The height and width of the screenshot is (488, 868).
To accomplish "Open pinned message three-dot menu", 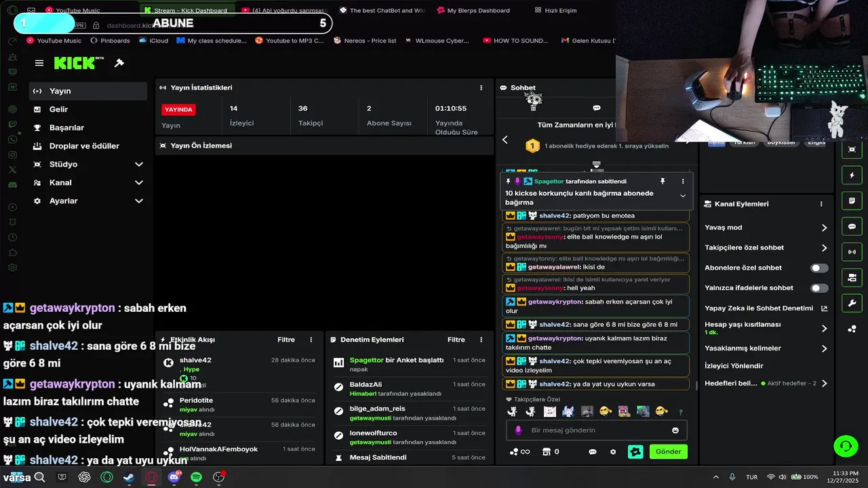I will click(683, 182).
